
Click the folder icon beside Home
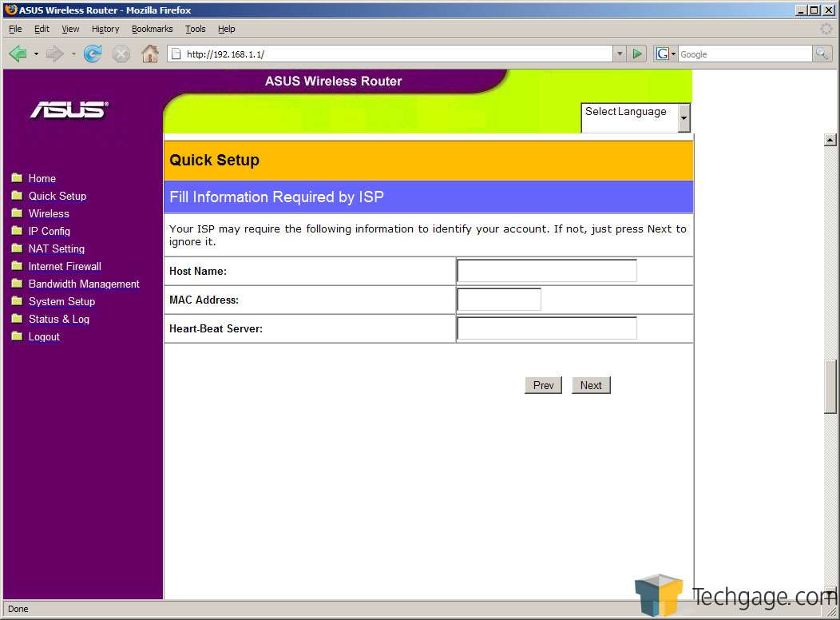(17, 177)
